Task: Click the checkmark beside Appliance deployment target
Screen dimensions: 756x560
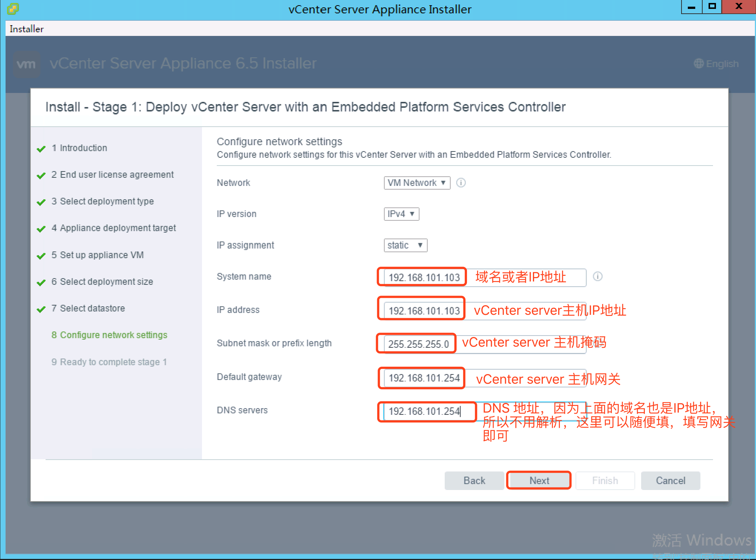Action: [x=41, y=229]
